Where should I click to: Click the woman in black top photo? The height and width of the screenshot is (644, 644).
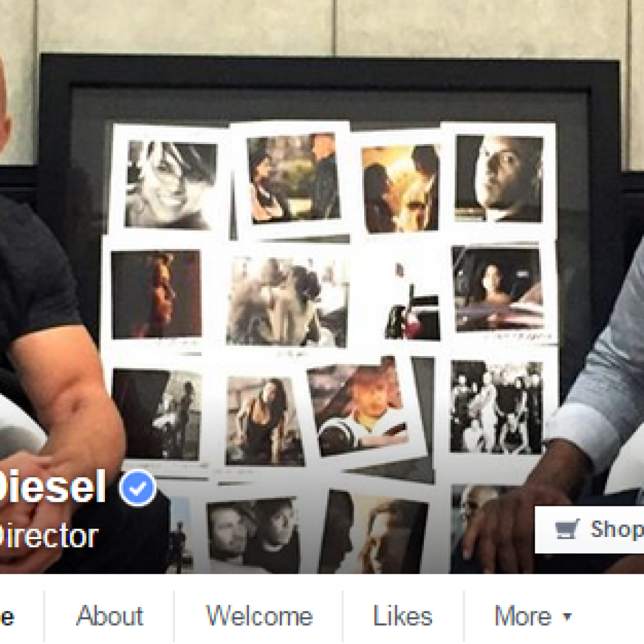(x=265, y=421)
